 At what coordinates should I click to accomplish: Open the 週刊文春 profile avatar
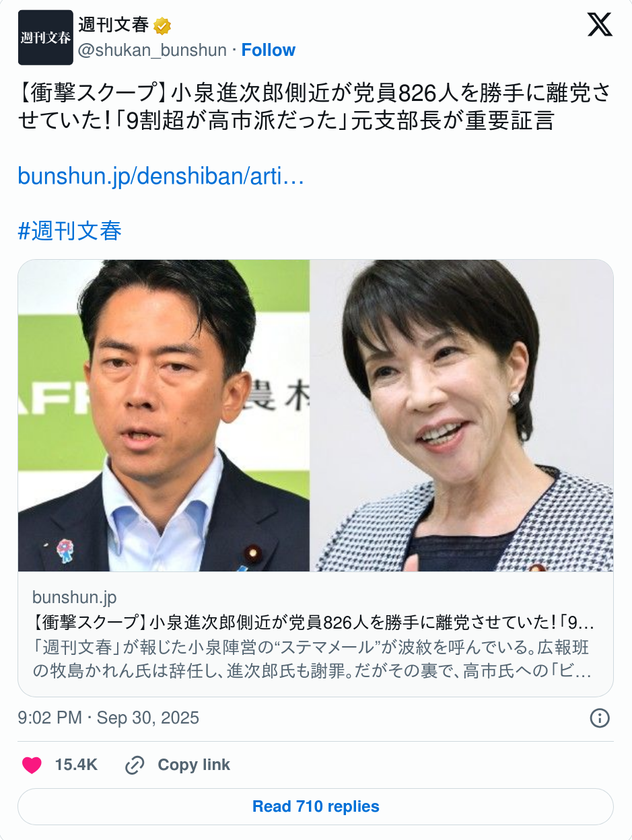46,38
